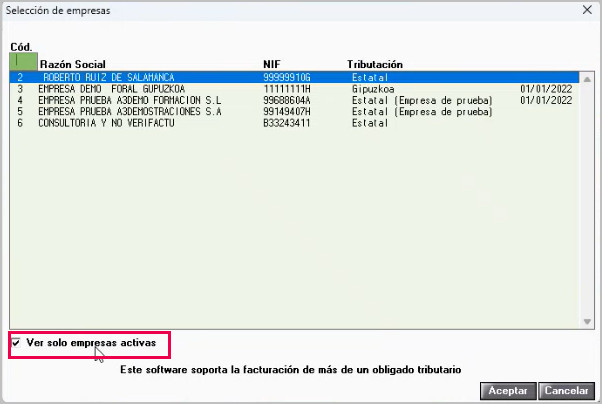Select row EMPRESA PRUEBA A3DEMO FORMACION S.L
602x404 pixels.
[294, 100]
